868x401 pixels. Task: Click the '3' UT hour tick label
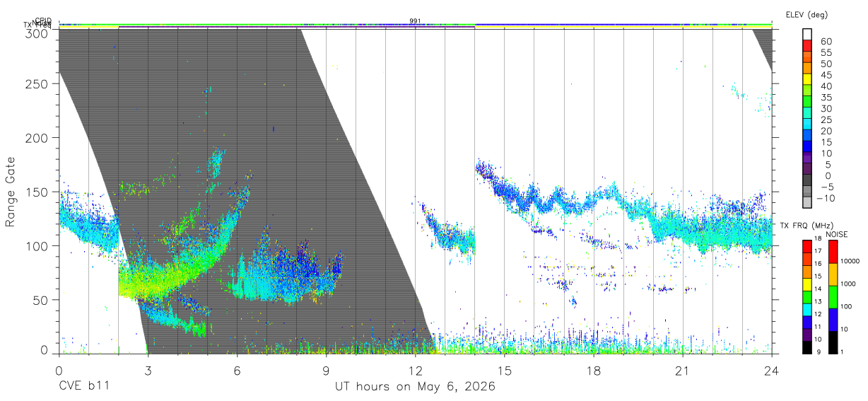(148, 371)
